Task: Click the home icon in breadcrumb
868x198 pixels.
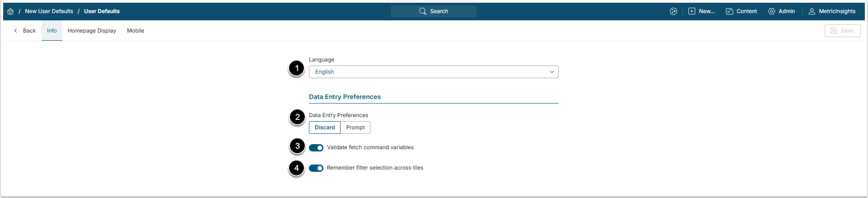Action: (10, 11)
